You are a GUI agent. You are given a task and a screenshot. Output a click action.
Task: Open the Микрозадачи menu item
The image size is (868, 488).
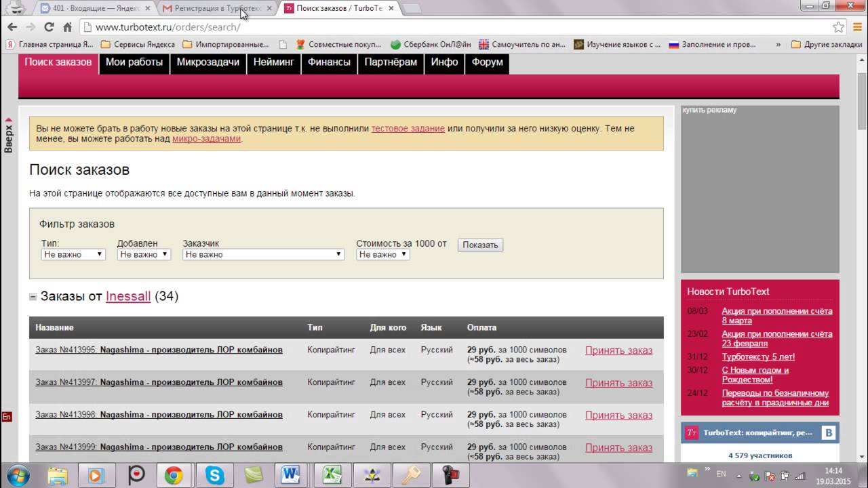(208, 62)
